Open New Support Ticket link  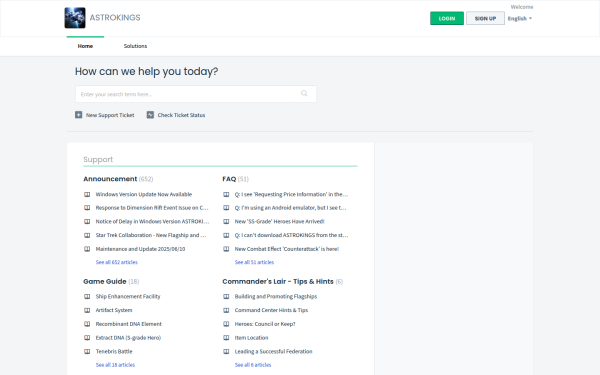click(110, 115)
